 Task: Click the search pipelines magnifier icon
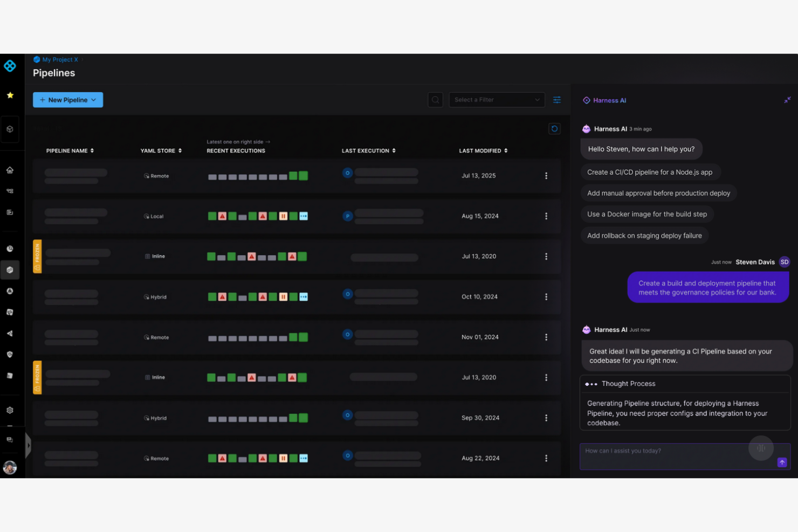tap(435, 100)
